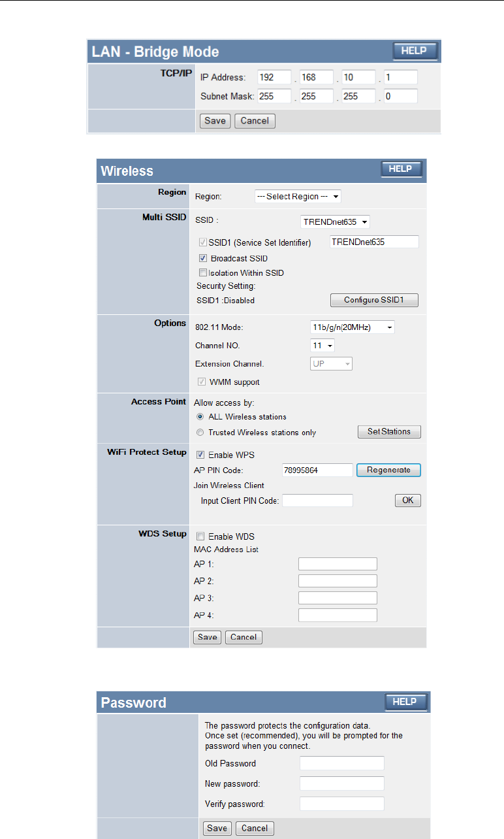Open the Select Region dropdown
This screenshot has height=839, width=504.
point(298,197)
